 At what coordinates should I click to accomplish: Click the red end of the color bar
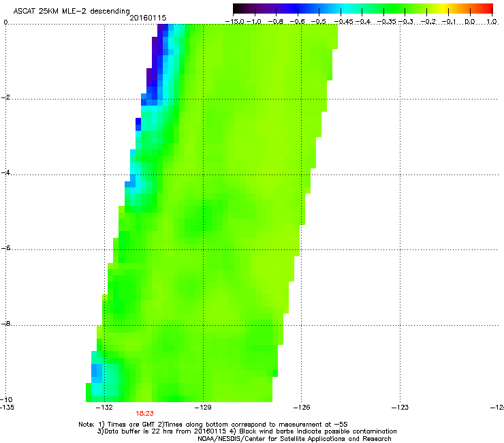pos(489,9)
